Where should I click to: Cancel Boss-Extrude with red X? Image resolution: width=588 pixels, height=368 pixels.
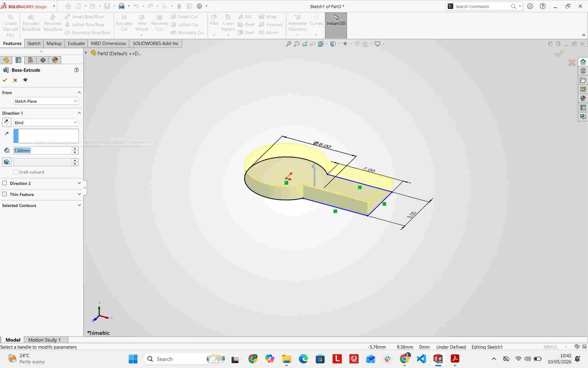pos(15,80)
